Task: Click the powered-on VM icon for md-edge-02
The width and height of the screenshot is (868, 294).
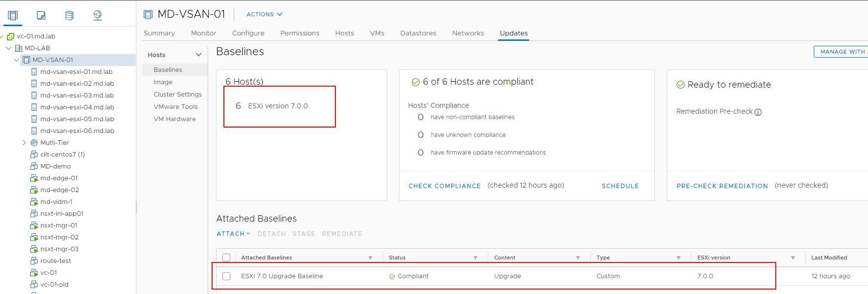Action: click(x=34, y=190)
